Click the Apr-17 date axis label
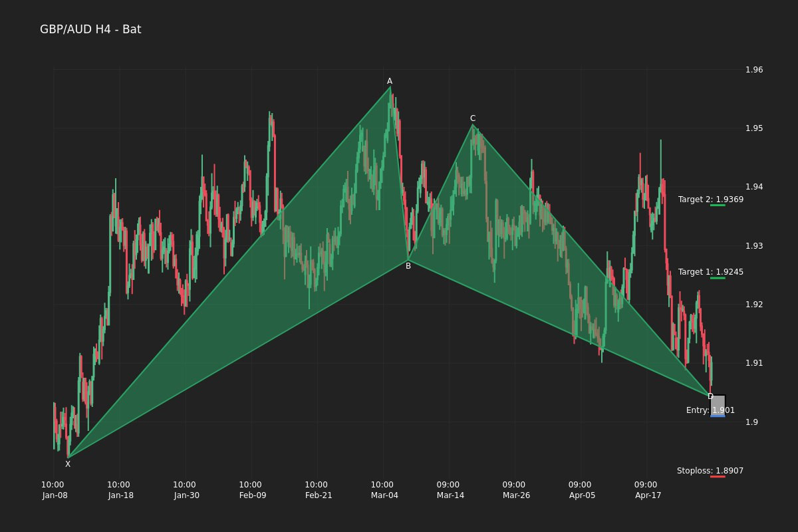Screen dimensions: 798x532 648,495
